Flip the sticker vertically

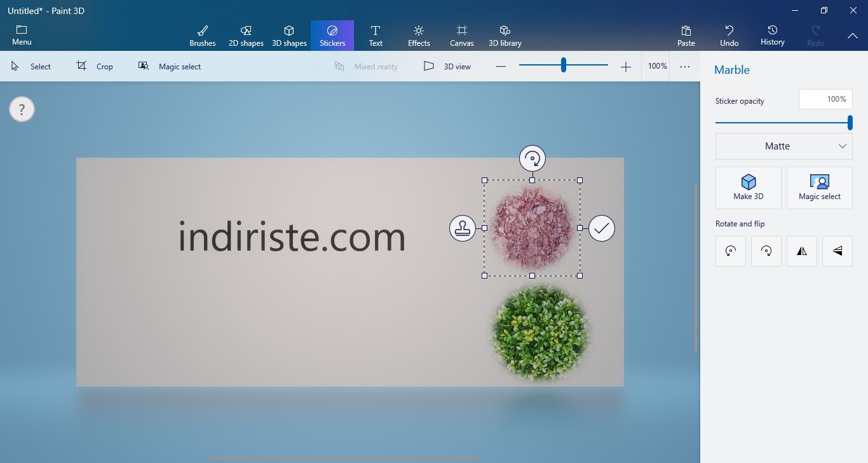coord(837,251)
